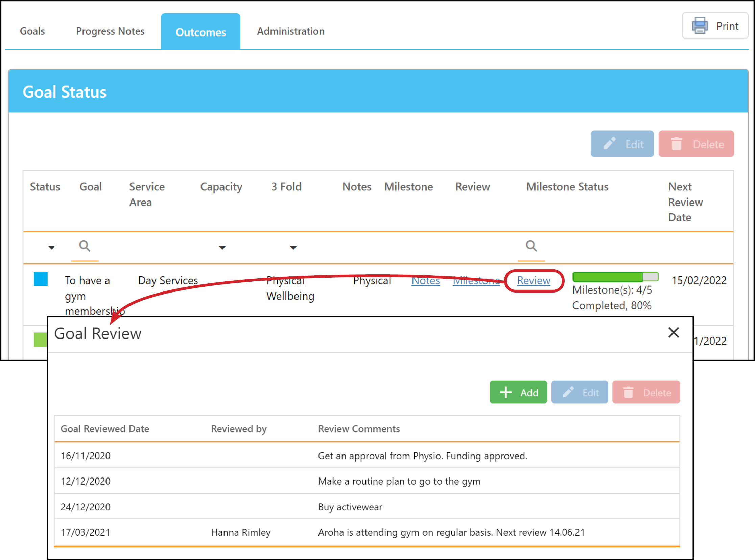755x560 pixels.
Task: Click the Print button
Action: [715, 26]
